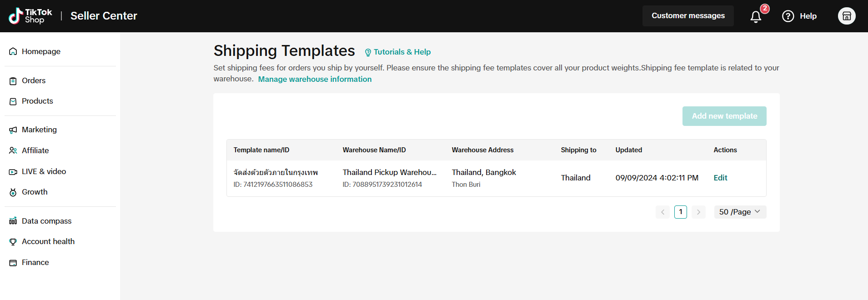Open Orders in the sidebar
This screenshot has height=300, width=868.
click(x=34, y=80)
